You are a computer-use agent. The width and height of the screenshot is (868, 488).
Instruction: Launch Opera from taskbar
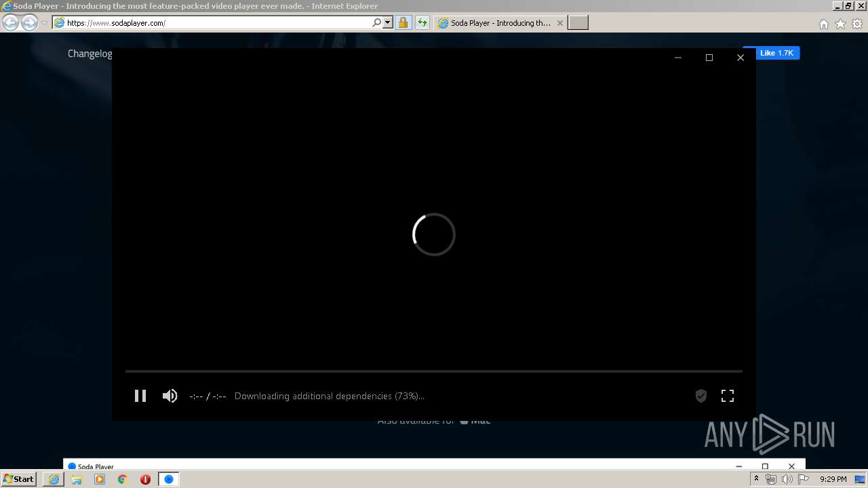click(145, 479)
